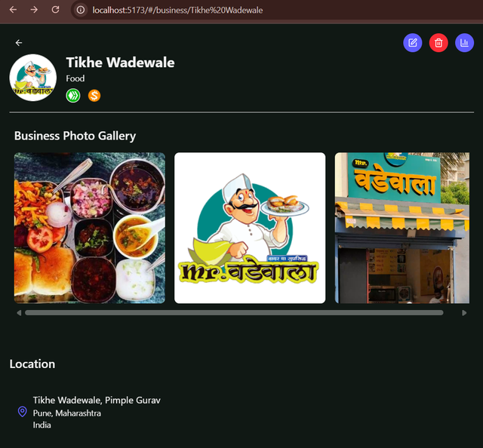Click the orange dollar payment badge
This screenshot has height=448, width=483.
(94, 96)
